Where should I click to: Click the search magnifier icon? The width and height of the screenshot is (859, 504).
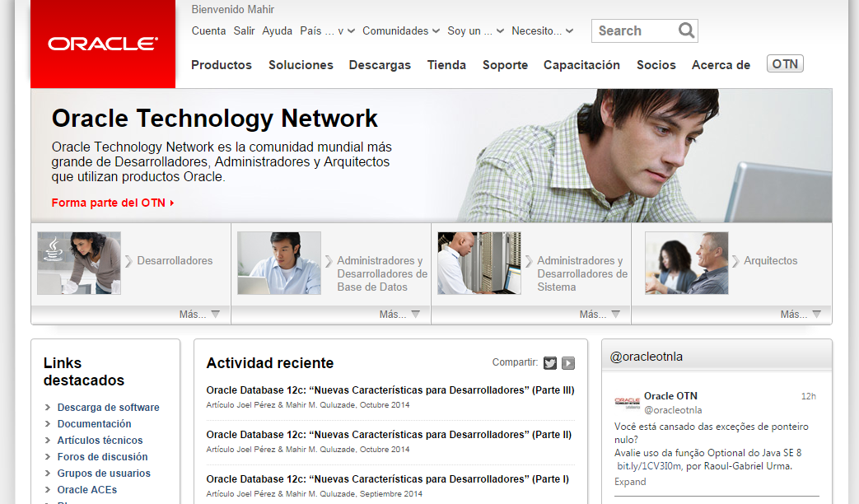pos(686,30)
